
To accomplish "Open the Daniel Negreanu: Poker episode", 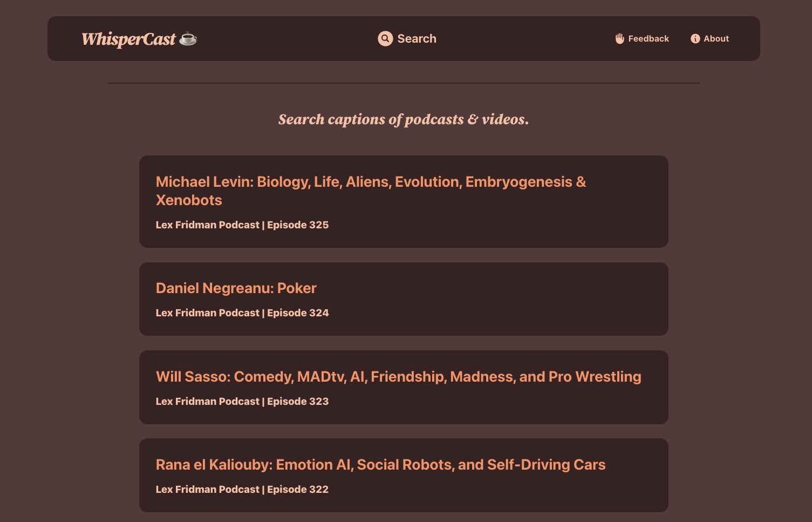I will (x=236, y=288).
